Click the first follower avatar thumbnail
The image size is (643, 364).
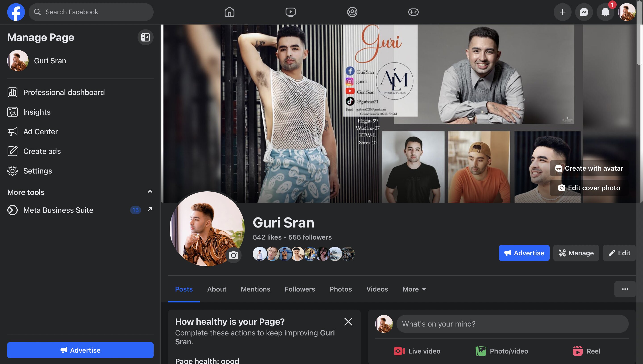click(x=259, y=254)
